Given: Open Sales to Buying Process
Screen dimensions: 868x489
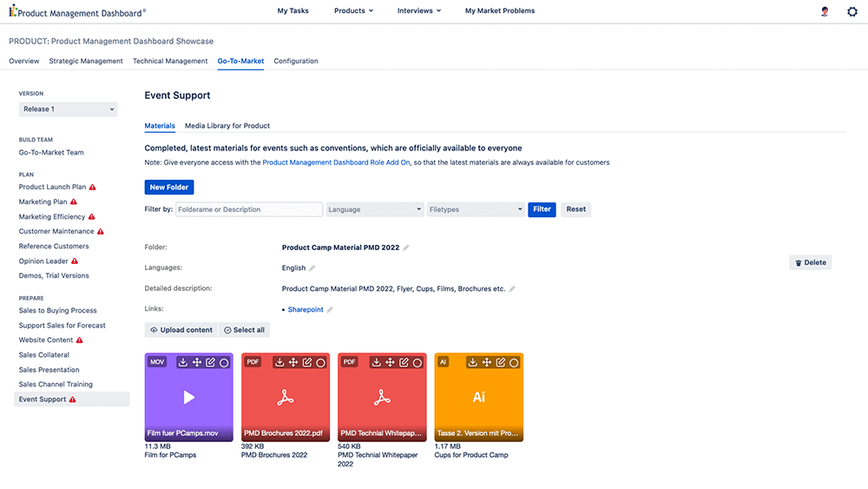Looking at the screenshot, I should click(x=57, y=311).
